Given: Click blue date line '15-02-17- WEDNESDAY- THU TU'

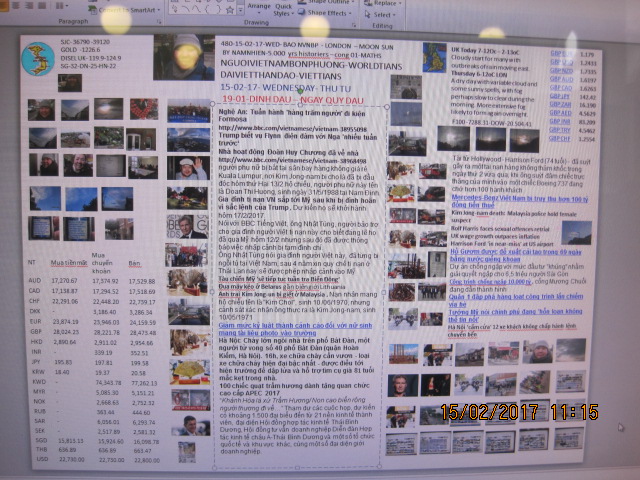Looking at the screenshot, I should [x=285, y=88].
